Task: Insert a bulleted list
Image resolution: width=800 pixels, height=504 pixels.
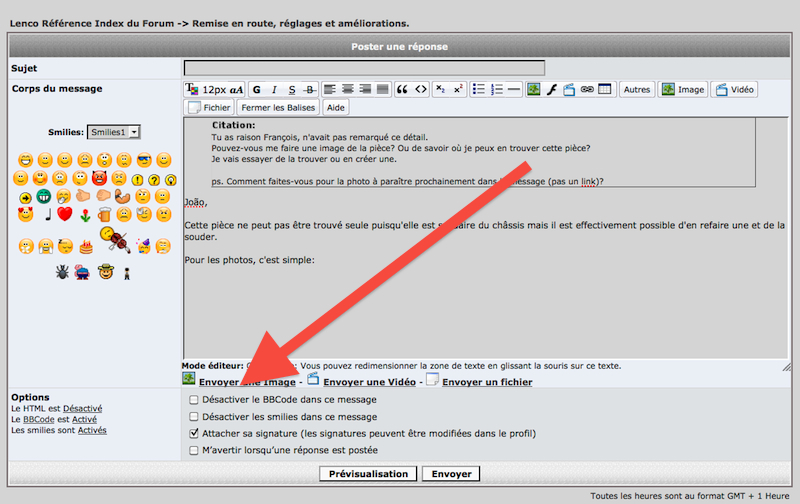Action: tap(479, 89)
